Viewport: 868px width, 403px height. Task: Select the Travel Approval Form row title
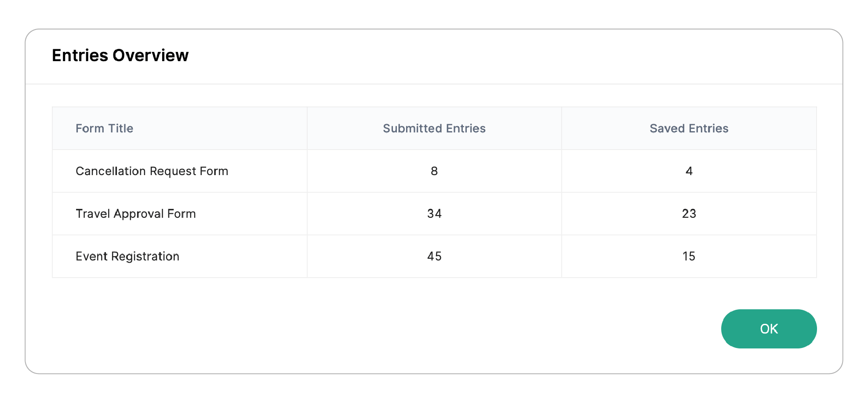135,214
